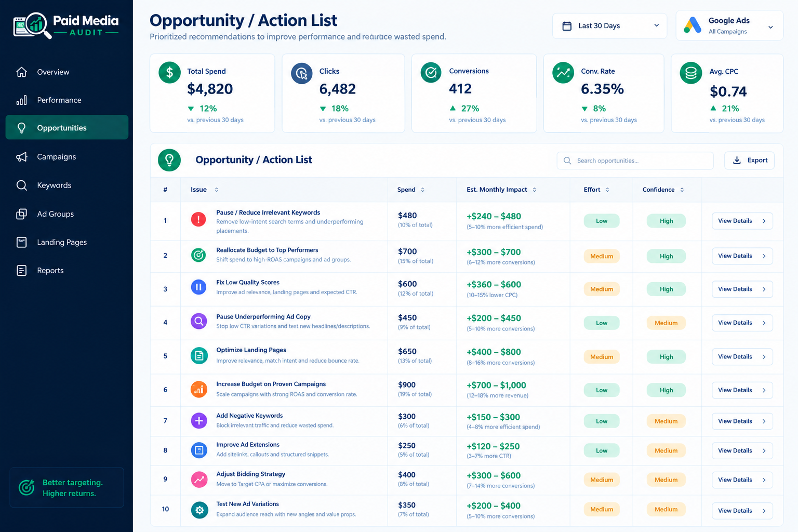Viewport: 798px width, 532px height.
Task: Click the orange chart icon for Increase Budget
Action: 198,389
